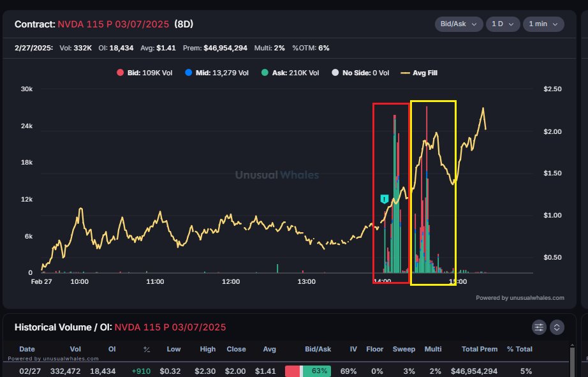Sort table by Date column header
The image size is (588, 377).
pos(27,349)
